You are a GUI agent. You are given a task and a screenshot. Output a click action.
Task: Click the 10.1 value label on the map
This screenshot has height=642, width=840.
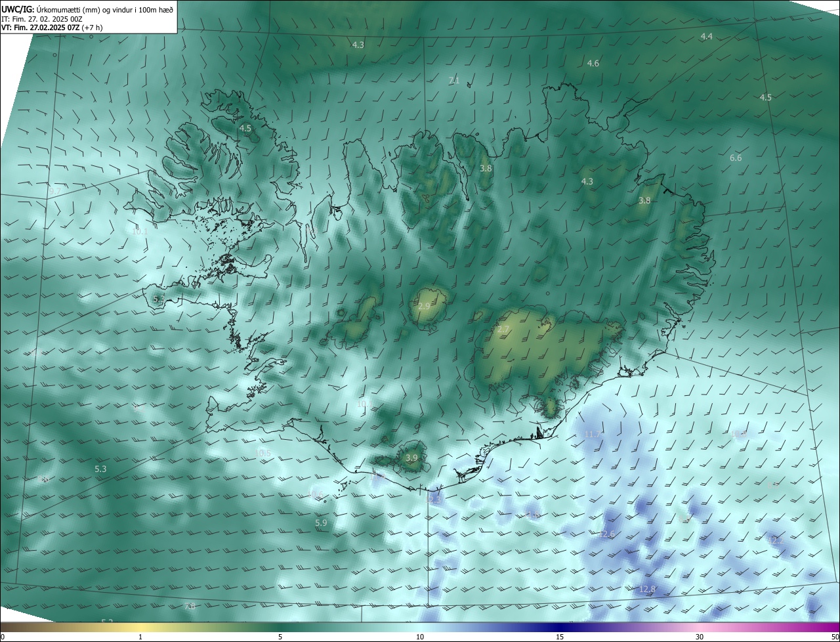(140, 231)
